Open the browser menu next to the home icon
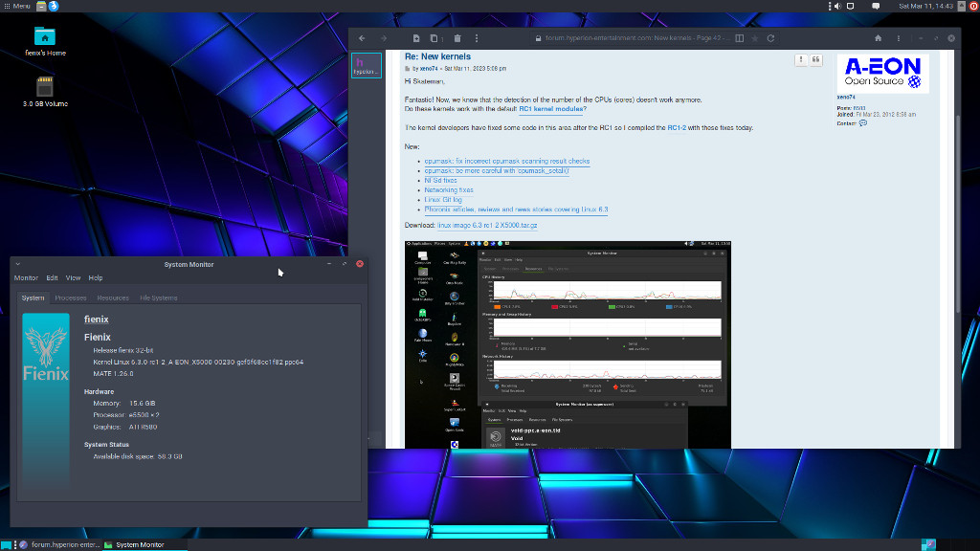Viewport: 980px width, 551px height. coord(899,38)
